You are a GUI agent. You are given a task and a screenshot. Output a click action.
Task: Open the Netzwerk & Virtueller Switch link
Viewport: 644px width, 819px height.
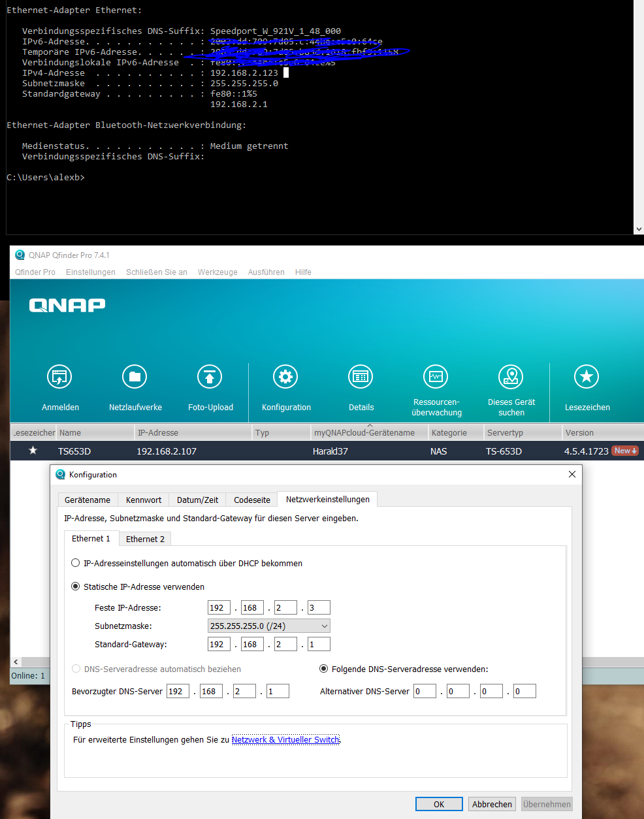285,739
